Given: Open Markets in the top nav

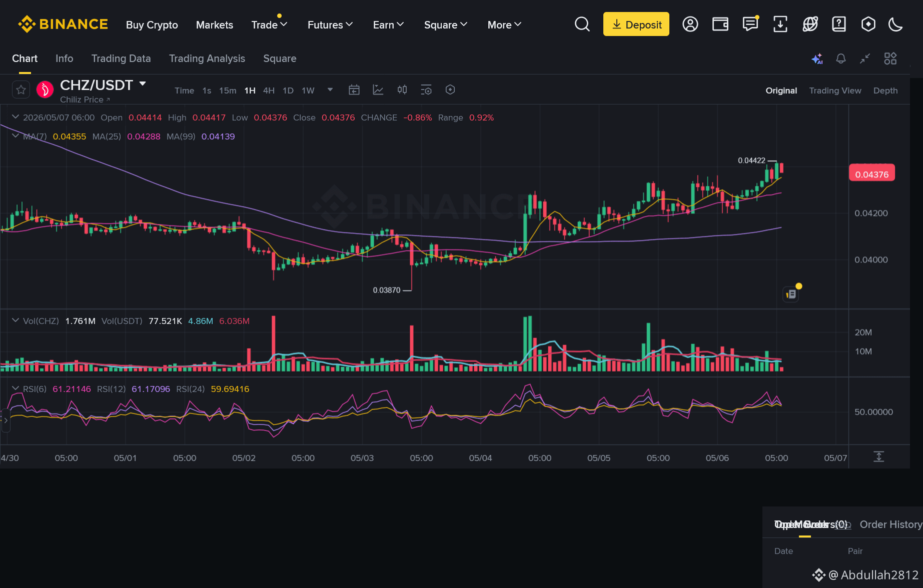Looking at the screenshot, I should 215,24.
